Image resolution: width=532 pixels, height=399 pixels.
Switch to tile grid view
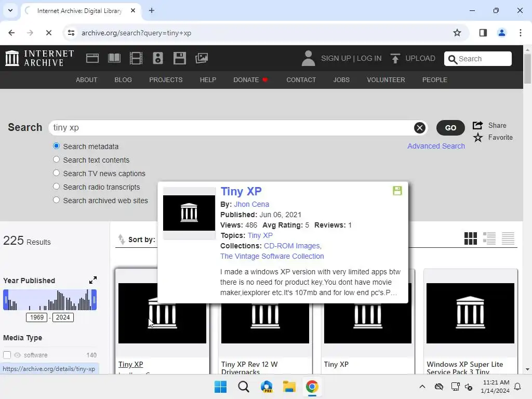click(x=471, y=238)
